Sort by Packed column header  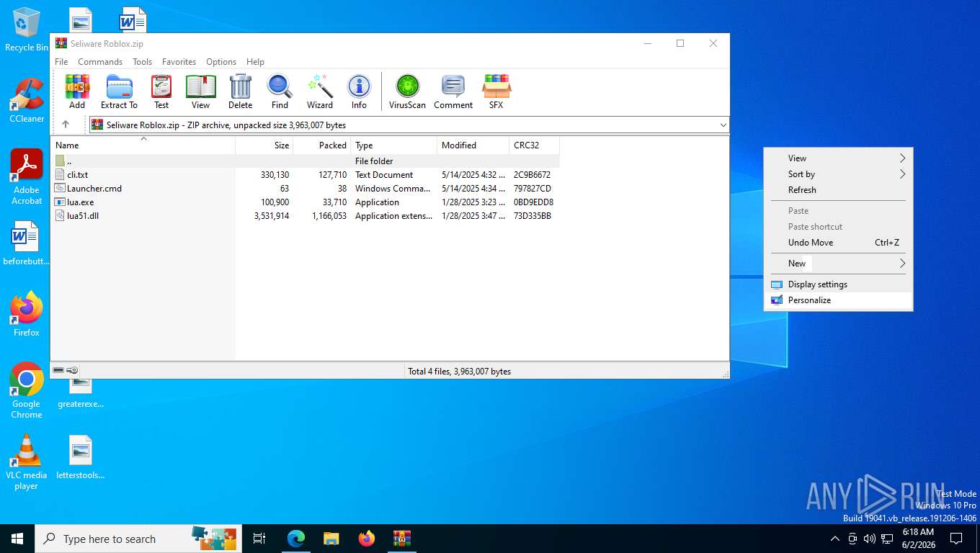(x=322, y=145)
